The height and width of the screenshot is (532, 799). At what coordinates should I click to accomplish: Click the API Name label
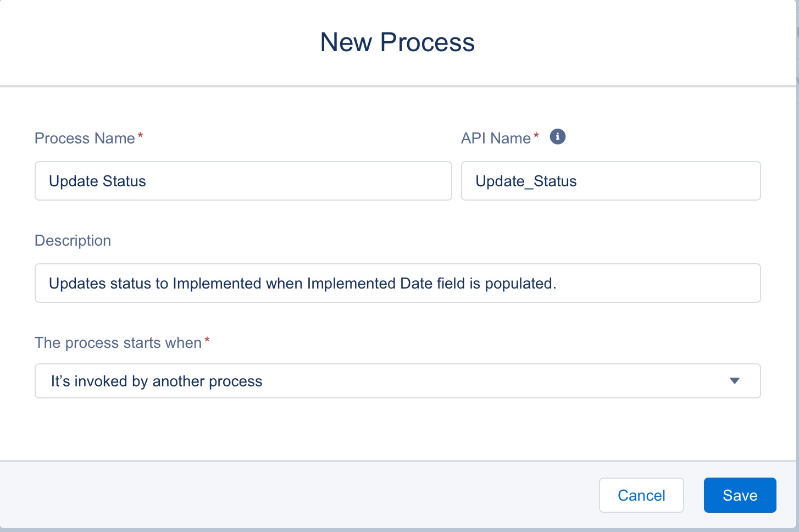coord(496,138)
